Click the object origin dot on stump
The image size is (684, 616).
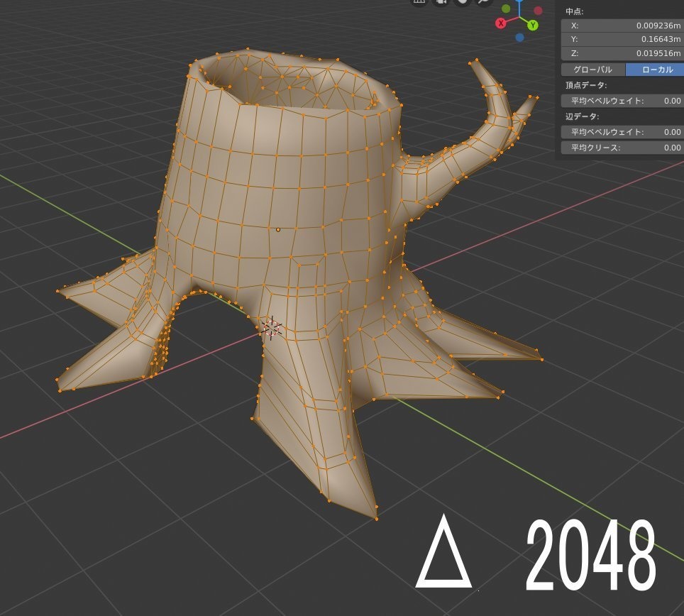coord(278,229)
